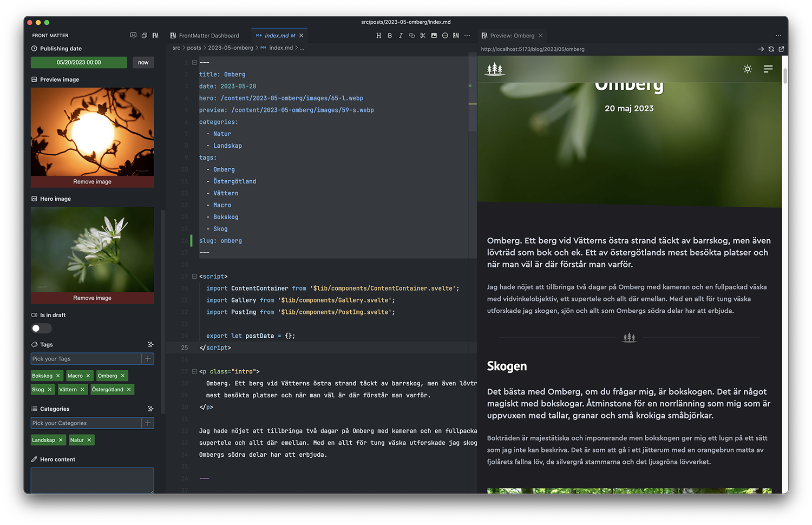This screenshot has height=525, width=812.
Task: Navigate to preview URL with arrow icon
Action: 761,49
